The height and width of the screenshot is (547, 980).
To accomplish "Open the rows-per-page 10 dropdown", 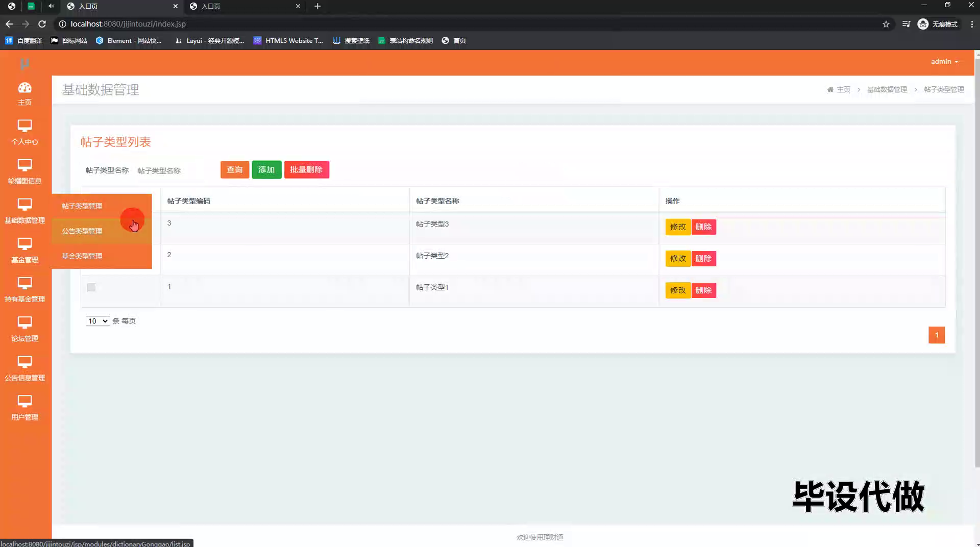I will point(97,321).
